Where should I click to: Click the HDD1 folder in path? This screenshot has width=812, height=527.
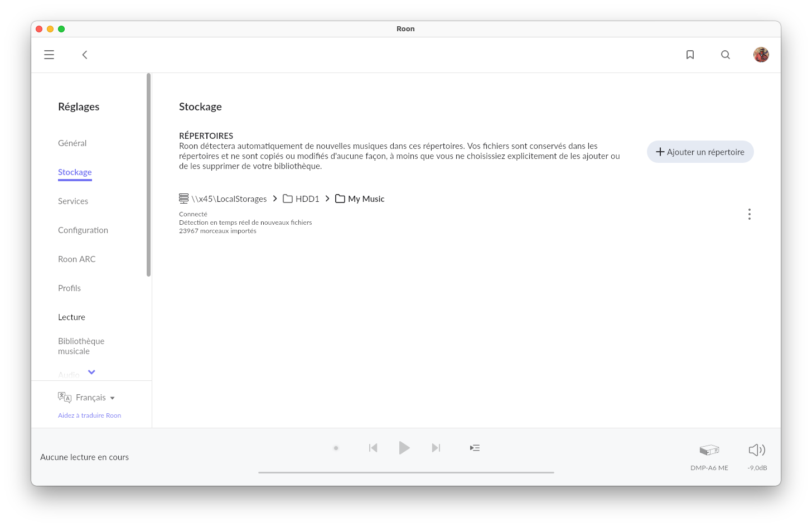point(301,199)
